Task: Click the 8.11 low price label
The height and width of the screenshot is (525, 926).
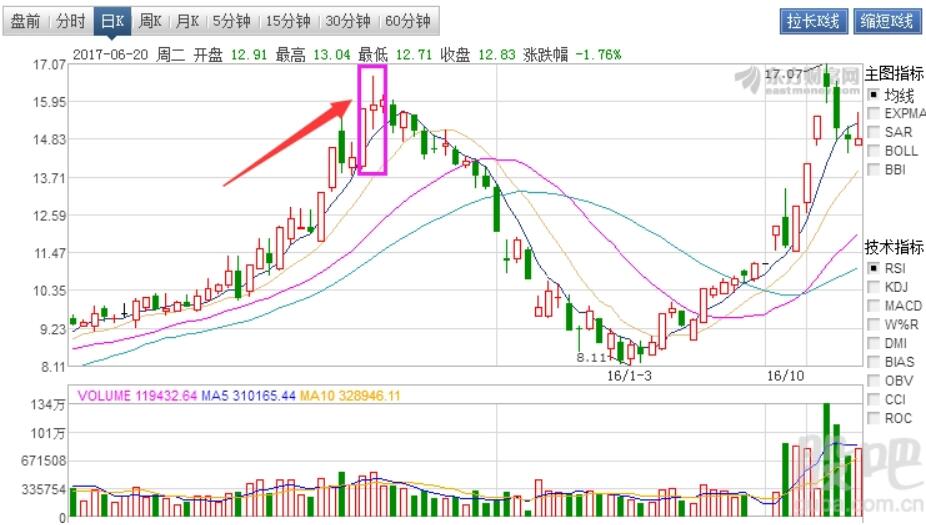Action: (x=592, y=357)
